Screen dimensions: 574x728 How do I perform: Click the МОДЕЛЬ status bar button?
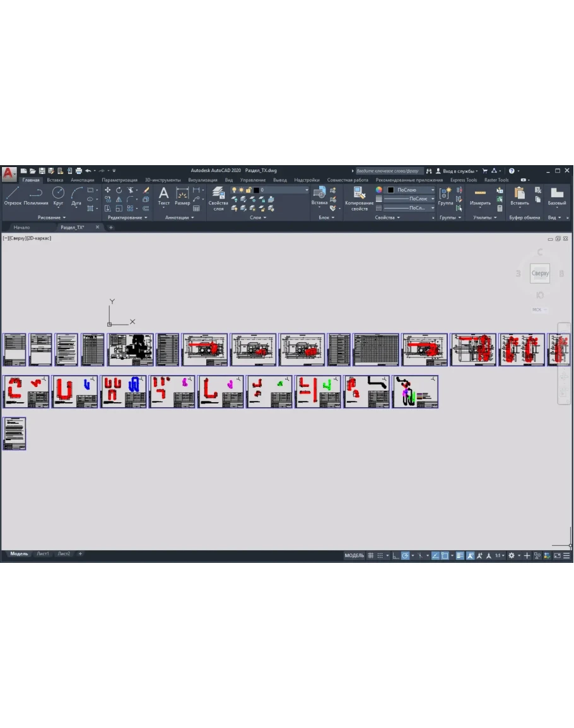click(354, 555)
